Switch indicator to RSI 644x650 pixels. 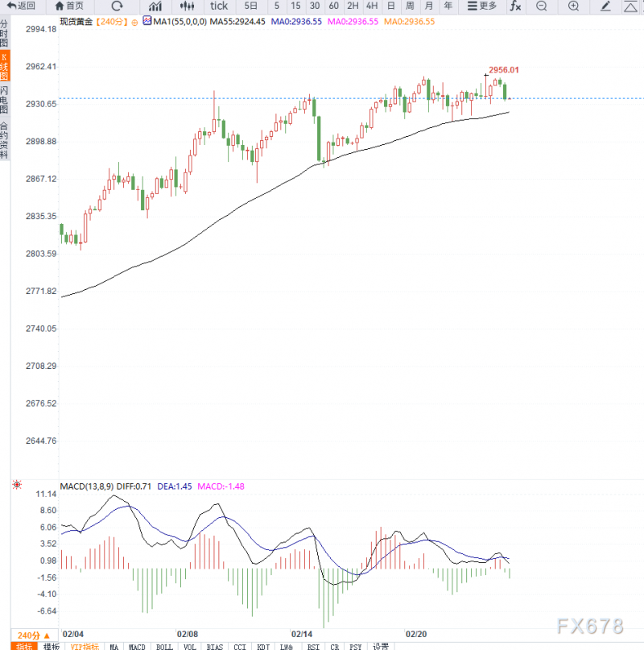click(313, 646)
